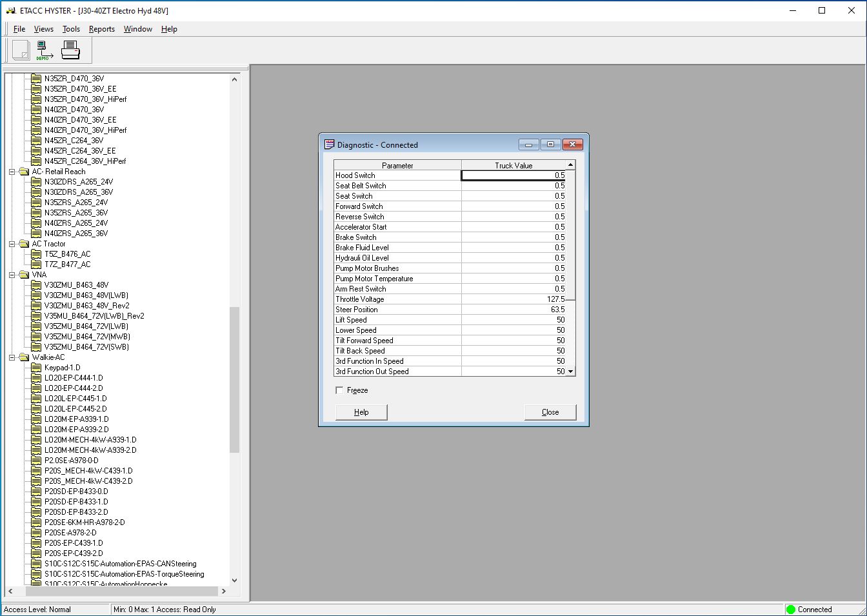The image size is (867, 616).
Task: Click the Access Level: Normal status text
Action: [x=37, y=610]
